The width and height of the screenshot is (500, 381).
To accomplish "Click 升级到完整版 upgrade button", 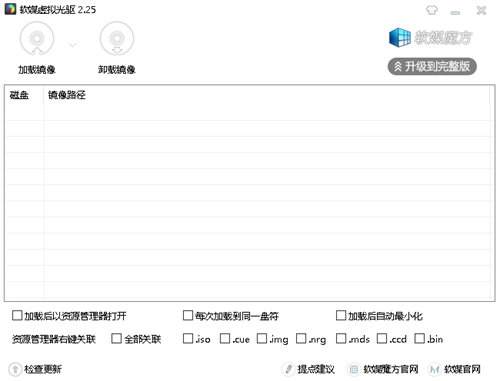I will pos(432,66).
